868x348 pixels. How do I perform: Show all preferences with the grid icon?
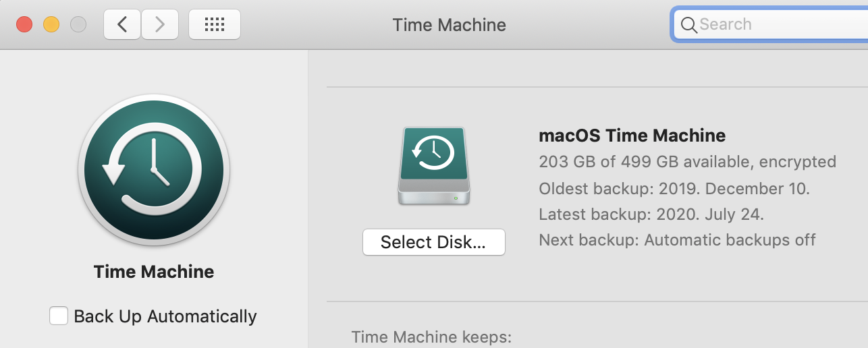(215, 24)
